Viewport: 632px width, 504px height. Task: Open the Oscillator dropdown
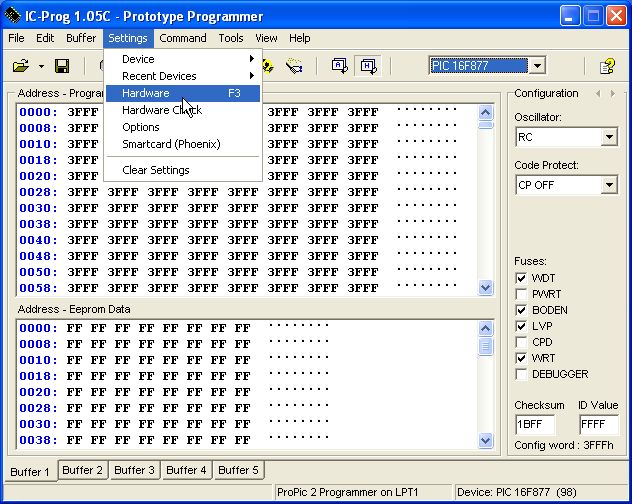(x=609, y=137)
